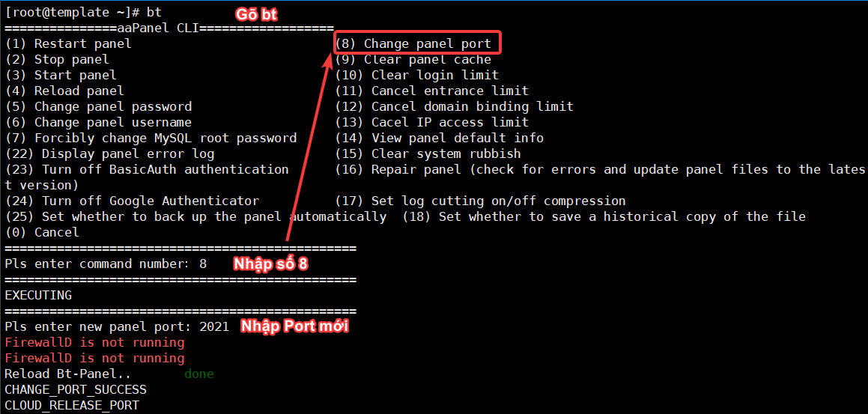Screen dimensions: 868x414
Task: Click the command number input value 8
Action: (203, 264)
